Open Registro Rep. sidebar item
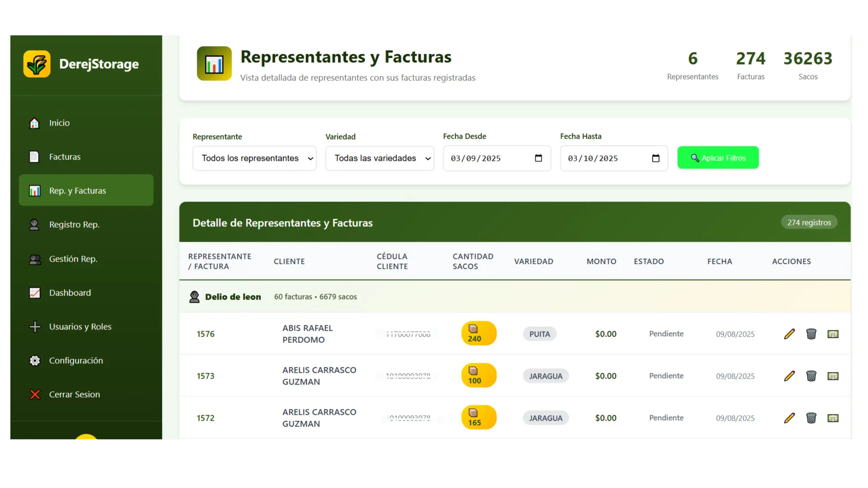 tap(74, 225)
